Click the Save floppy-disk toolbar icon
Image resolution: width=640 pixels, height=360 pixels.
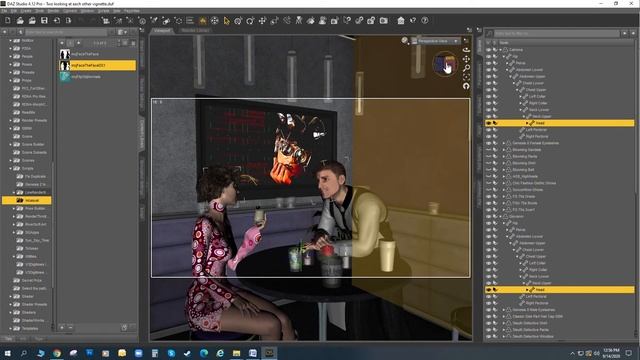tap(44, 20)
